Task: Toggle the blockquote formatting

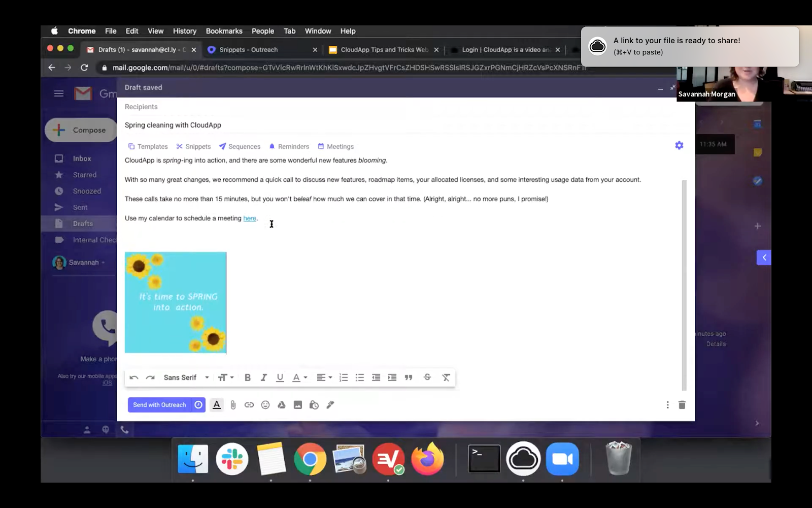Action: [x=409, y=377]
